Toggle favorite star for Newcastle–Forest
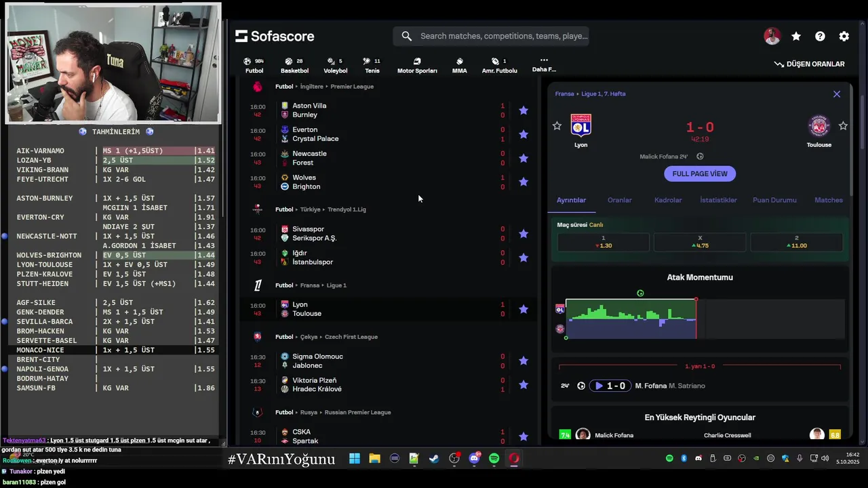Screen dimensions: 868x488 [524, 158]
